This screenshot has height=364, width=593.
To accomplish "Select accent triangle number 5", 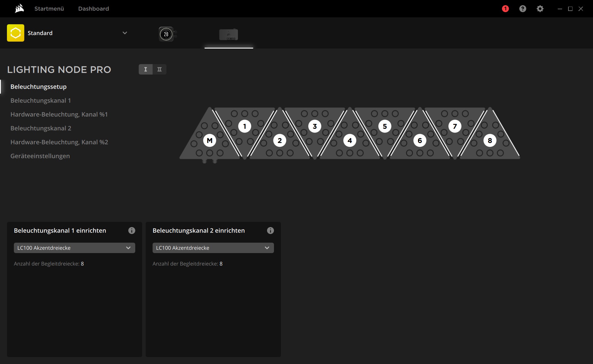I will pos(385,126).
